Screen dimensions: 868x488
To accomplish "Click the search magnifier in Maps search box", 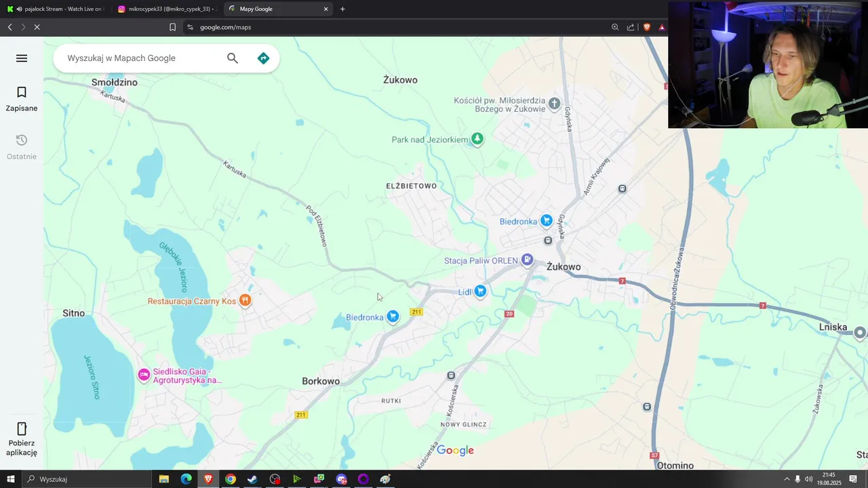I will point(233,58).
